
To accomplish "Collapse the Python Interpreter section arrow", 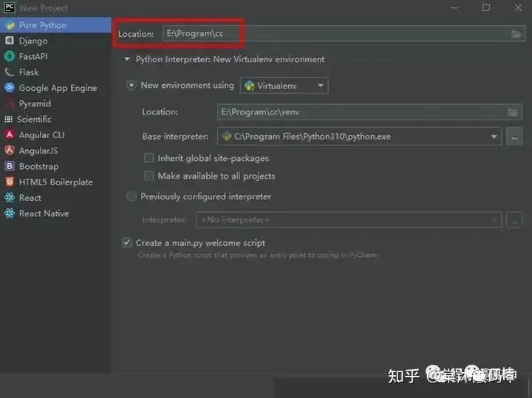I will click(127, 60).
